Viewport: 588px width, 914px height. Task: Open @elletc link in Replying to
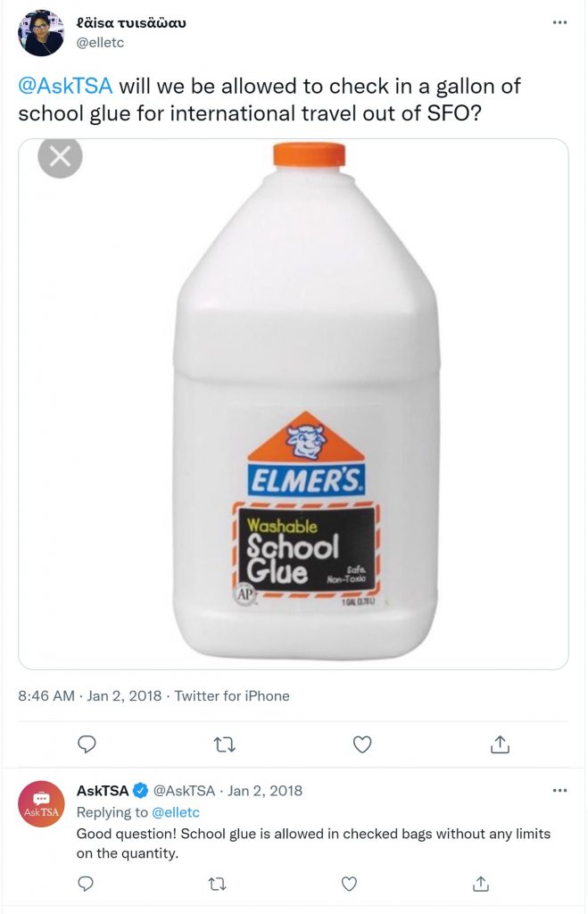[x=176, y=812]
